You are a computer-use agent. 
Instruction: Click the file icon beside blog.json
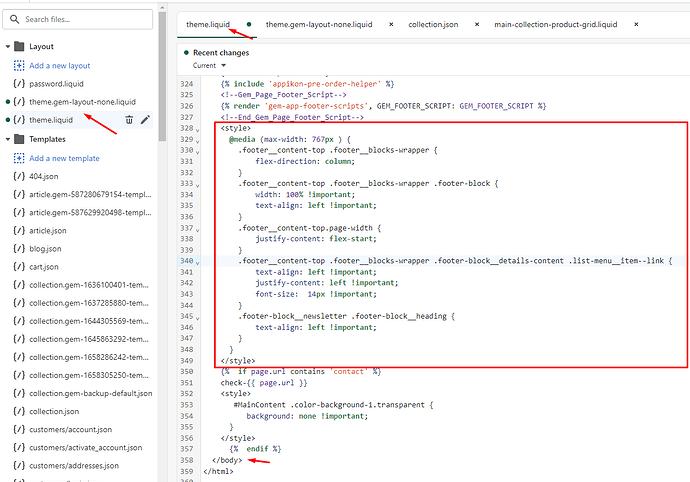coord(19,248)
